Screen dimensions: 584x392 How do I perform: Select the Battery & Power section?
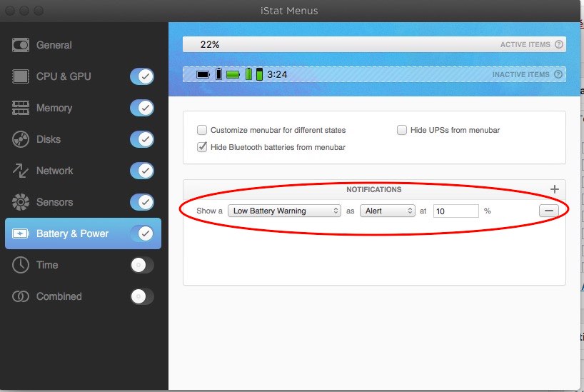pos(72,233)
